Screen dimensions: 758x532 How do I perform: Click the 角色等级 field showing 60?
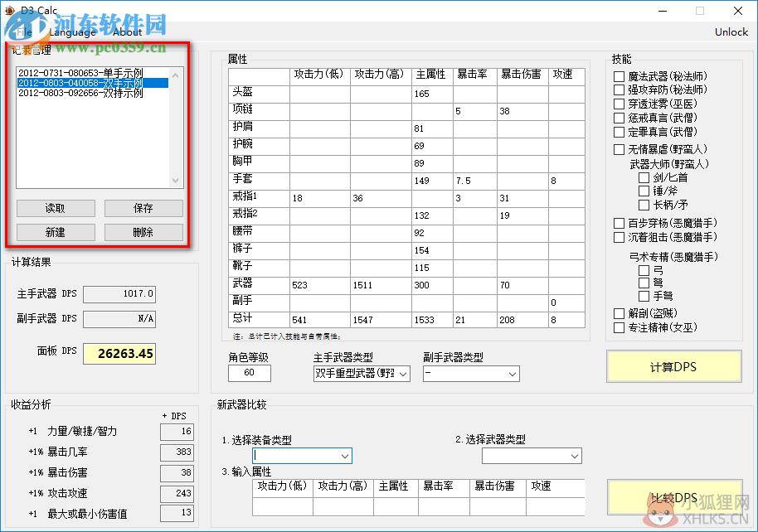pos(250,373)
